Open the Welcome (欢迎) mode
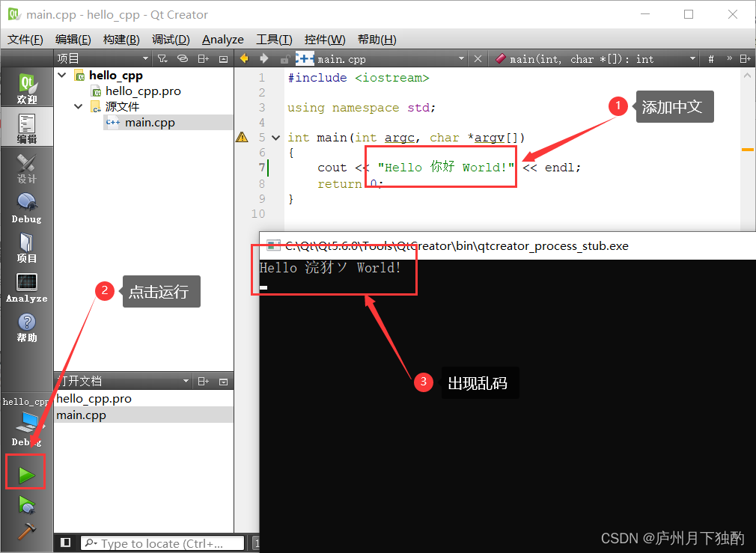The height and width of the screenshot is (553, 756). (x=26, y=88)
